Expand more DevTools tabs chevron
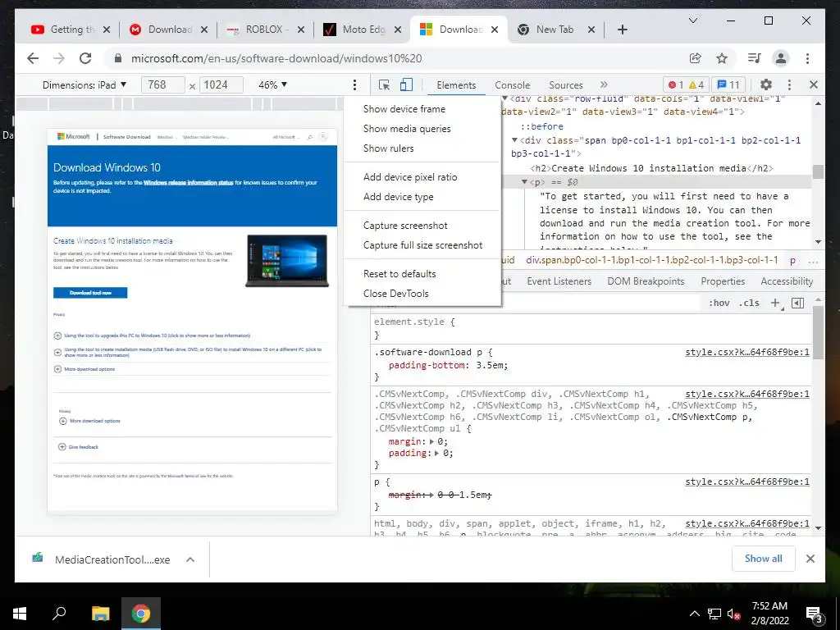Viewport: 840px width, 630px height. [604, 84]
